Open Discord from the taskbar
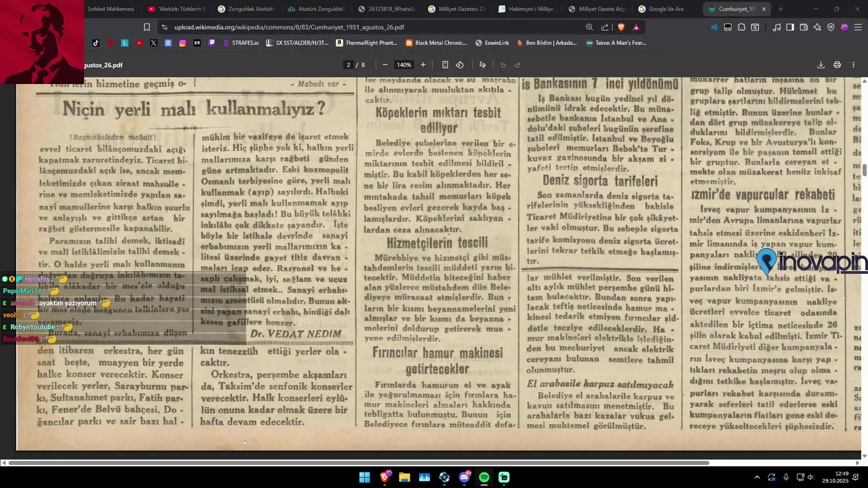Image resolution: width=868 pixels, height=488 pixels. click(465, 477)
